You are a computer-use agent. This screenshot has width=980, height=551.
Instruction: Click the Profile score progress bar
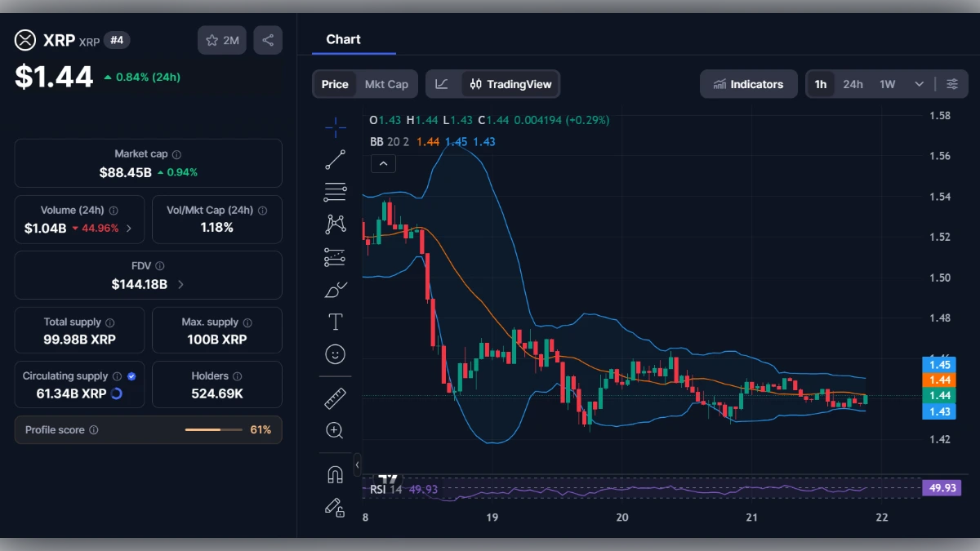coord(214,429)
